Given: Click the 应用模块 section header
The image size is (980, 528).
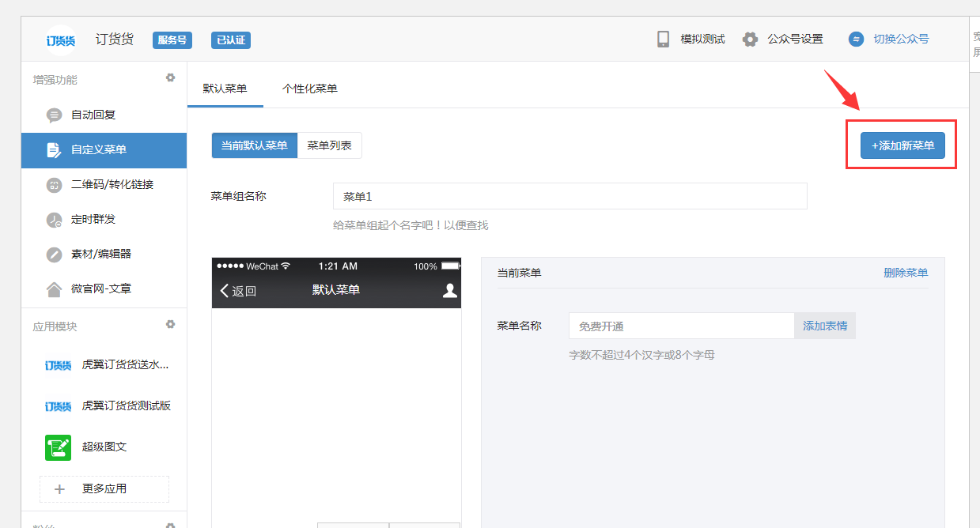Looking at the screenshot, I should coord(55,326).
